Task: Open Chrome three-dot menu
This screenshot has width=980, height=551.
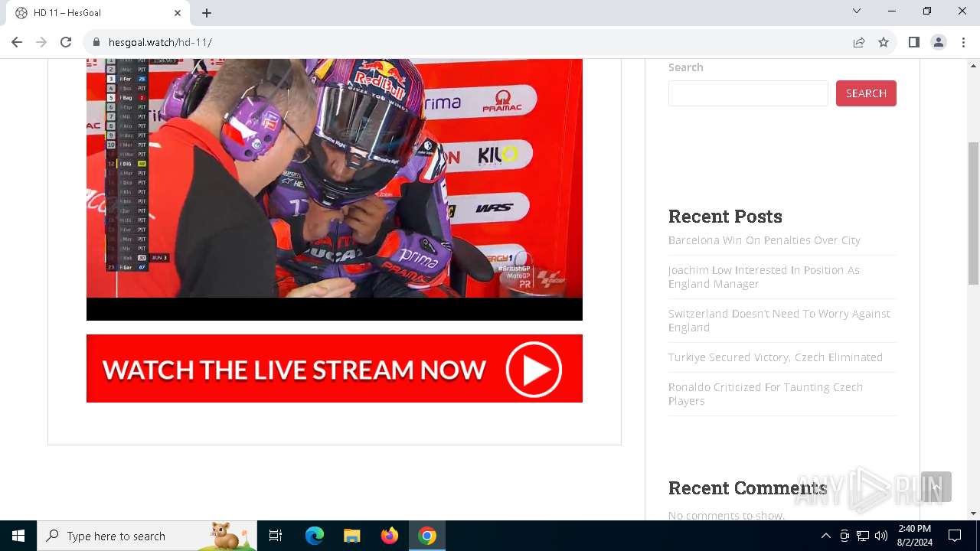Action: pyautogui.click(x=963, y=42)
